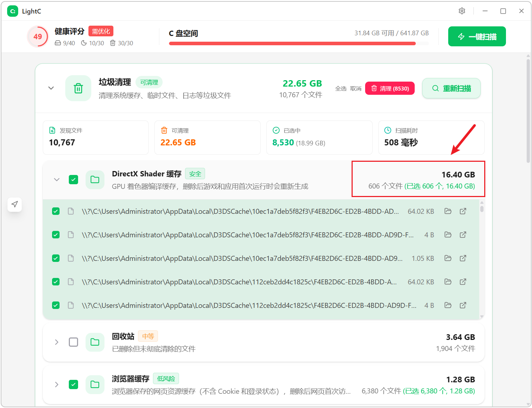Click the LightC app logo
This screenshot has width=532, height=408.
(12, 11)
